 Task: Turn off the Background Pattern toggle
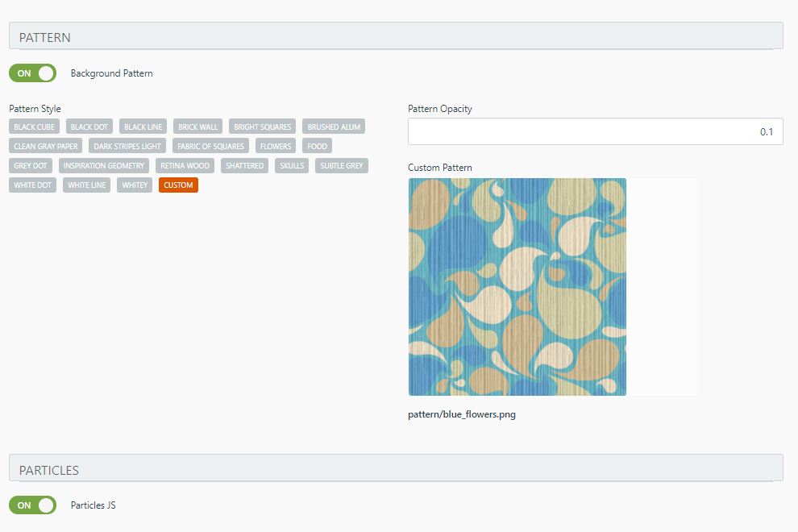coord(32,73)
